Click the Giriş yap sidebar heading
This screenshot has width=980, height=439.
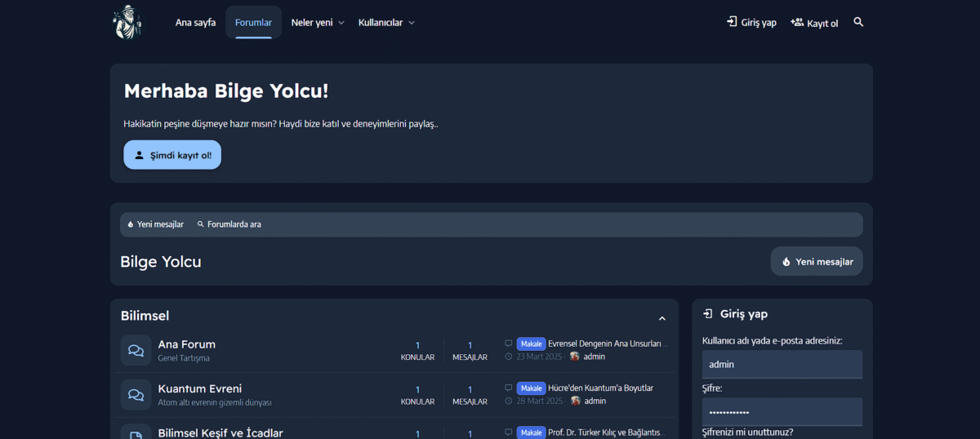point(743,314)
